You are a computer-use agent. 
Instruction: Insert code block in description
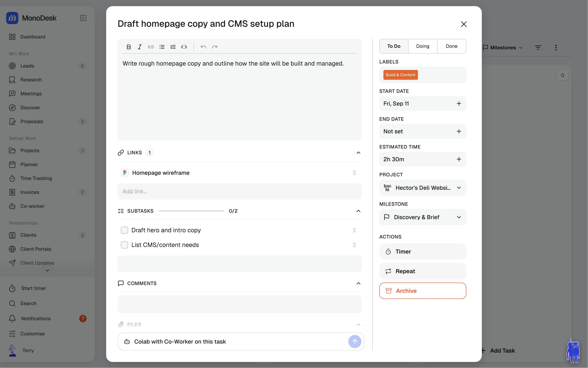coord(184,47)
